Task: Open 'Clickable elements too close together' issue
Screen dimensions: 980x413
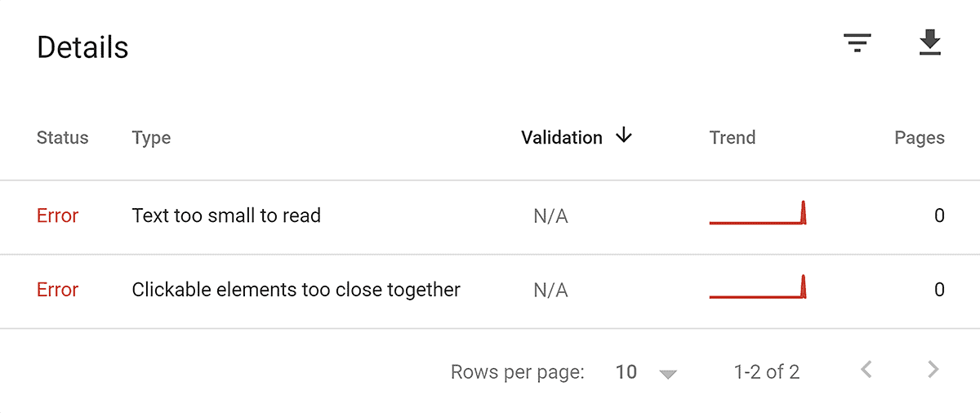Action: (x=296, y=290)
